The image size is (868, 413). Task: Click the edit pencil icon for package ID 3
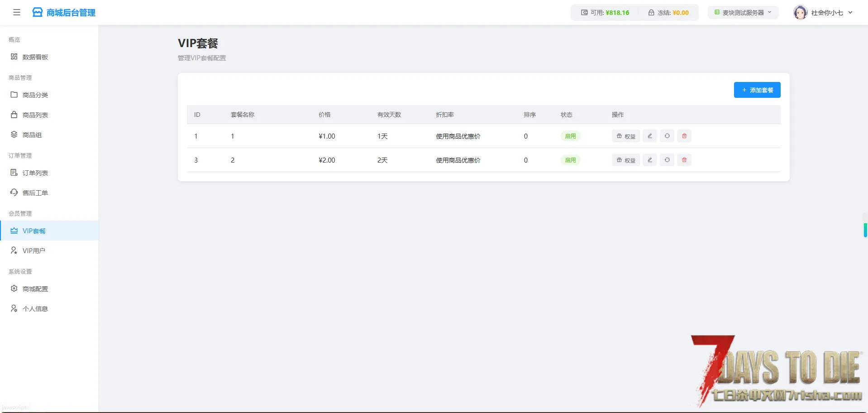click(649, 160)
